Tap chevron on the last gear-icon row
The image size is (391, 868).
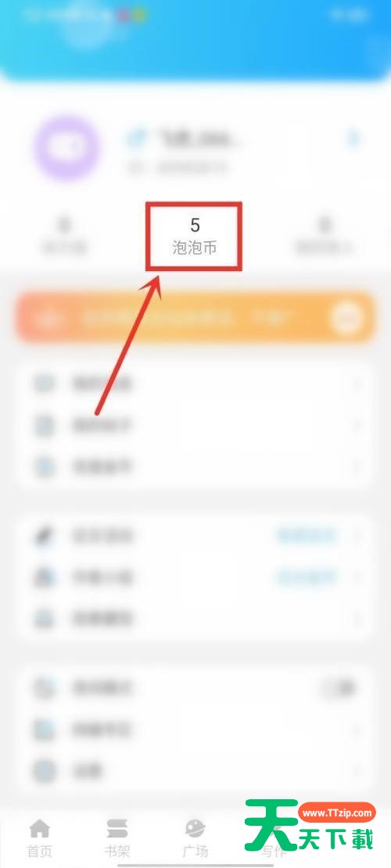(x=357, y=770)
